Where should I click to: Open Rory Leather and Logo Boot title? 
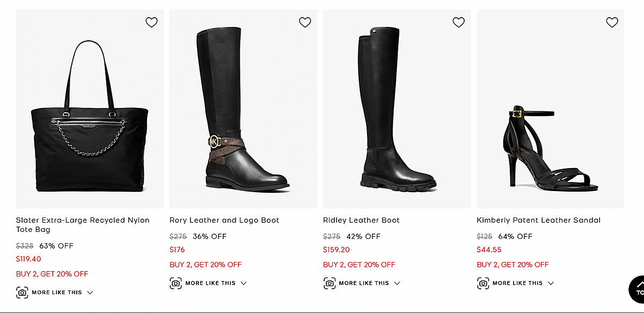pyautogui.click(x=224, y=220)
